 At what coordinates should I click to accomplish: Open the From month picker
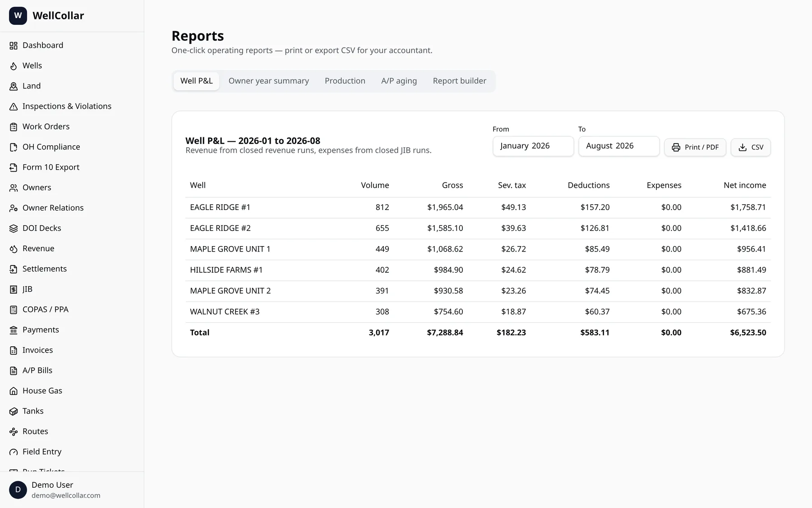(533, 146)
